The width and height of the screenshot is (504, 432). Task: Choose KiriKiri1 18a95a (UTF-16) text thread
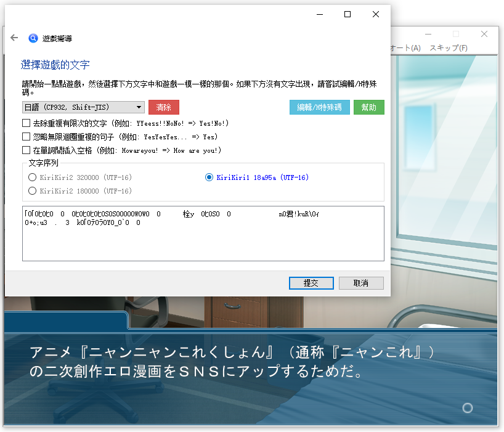tap(209, 177)
